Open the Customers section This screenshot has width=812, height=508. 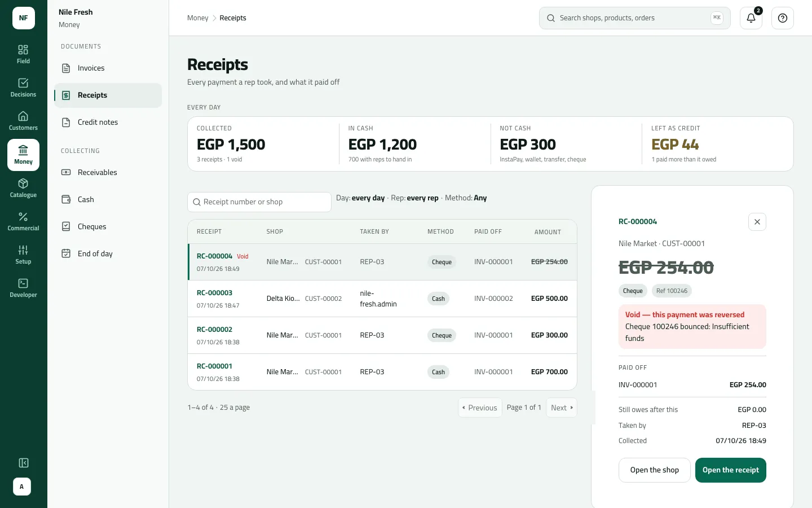tap(23, 121)
